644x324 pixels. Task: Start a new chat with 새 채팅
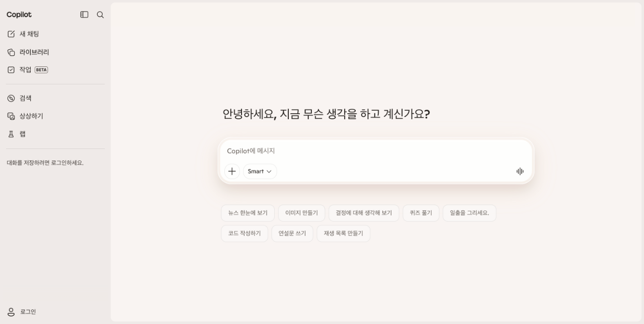pyautogui.click(x=29, y=34)
